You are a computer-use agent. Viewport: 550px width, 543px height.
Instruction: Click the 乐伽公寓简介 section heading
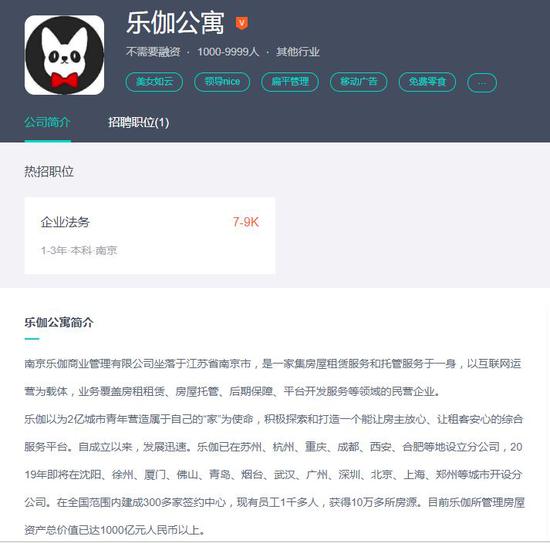(x=59, y=322)
